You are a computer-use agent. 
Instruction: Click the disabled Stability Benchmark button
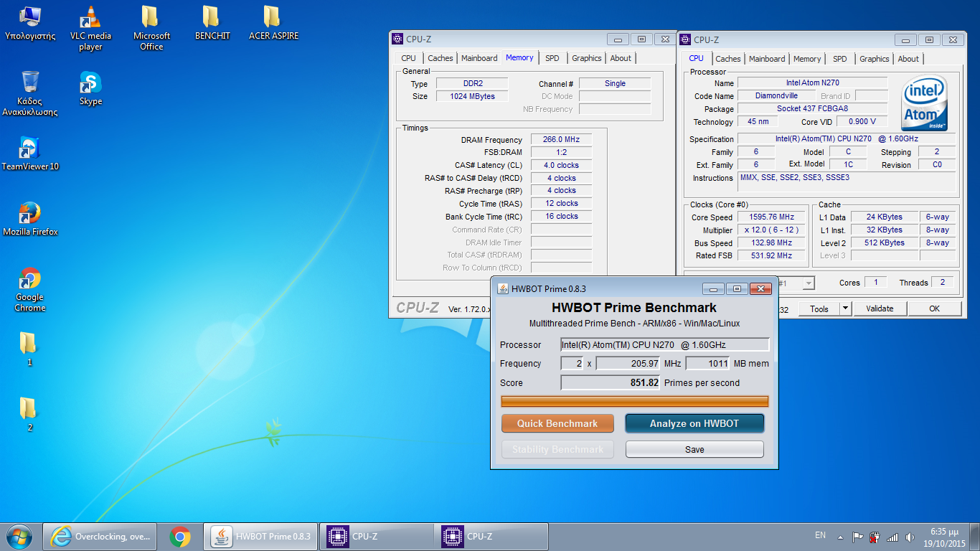(557, 449)
